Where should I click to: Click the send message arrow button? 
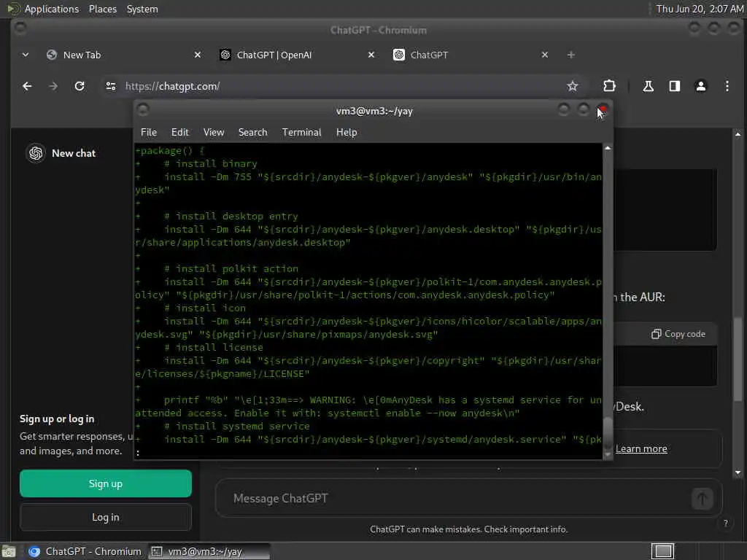coord(702,499)
